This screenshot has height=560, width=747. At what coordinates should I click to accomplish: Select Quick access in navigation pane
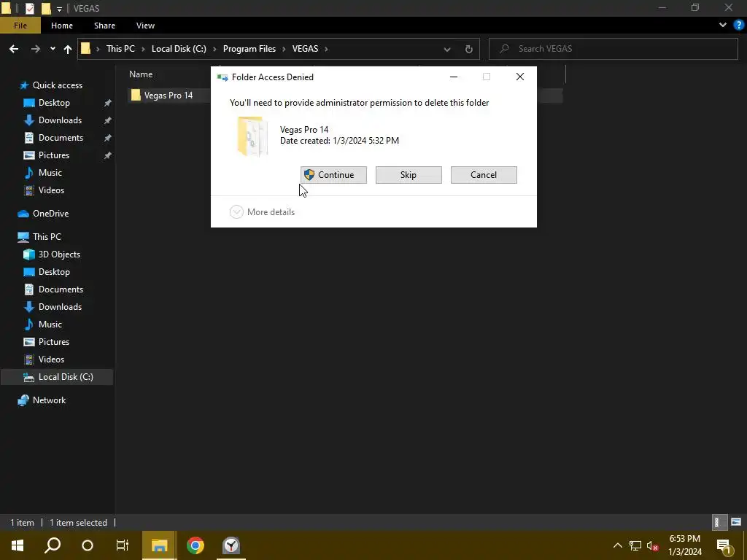point(57,85)
